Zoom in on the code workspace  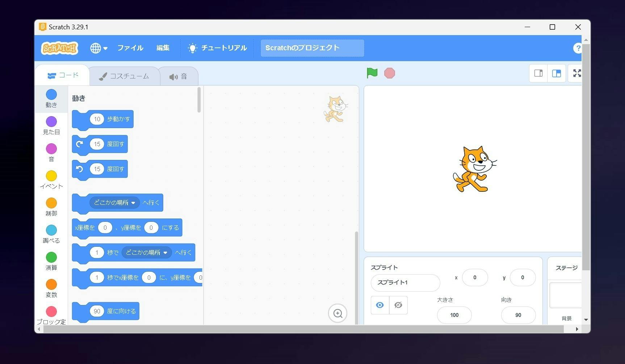[337, 313]
